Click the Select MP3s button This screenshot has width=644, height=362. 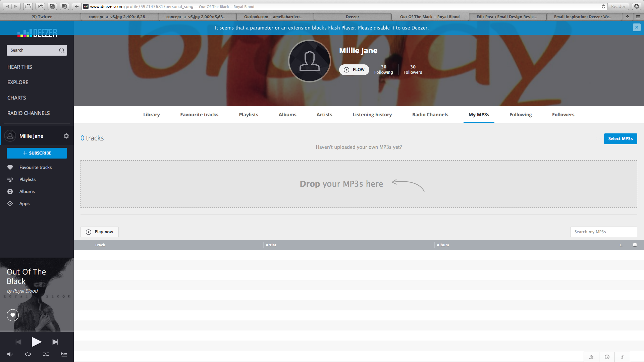click(620, 138)
